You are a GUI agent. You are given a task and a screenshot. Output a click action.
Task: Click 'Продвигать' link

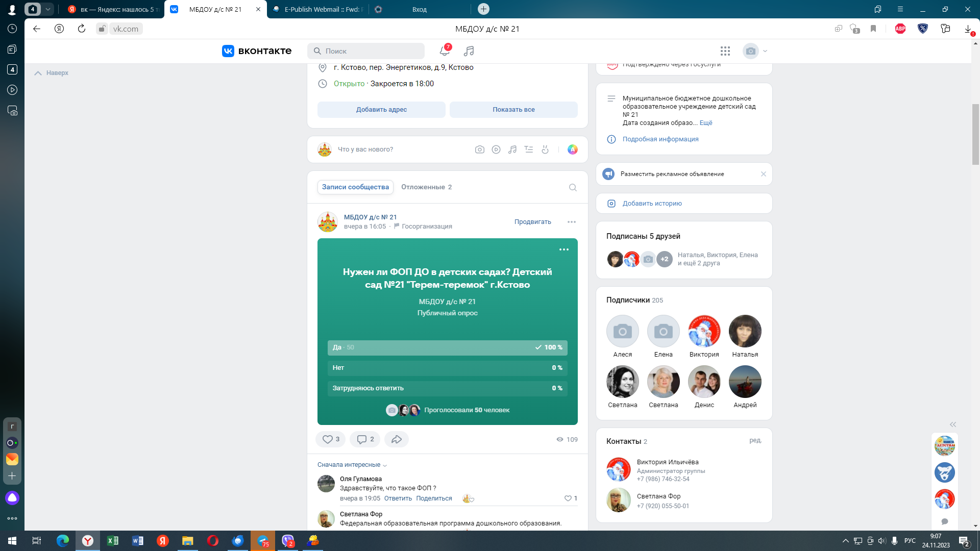pyautogui.click(x=532, y=222)
